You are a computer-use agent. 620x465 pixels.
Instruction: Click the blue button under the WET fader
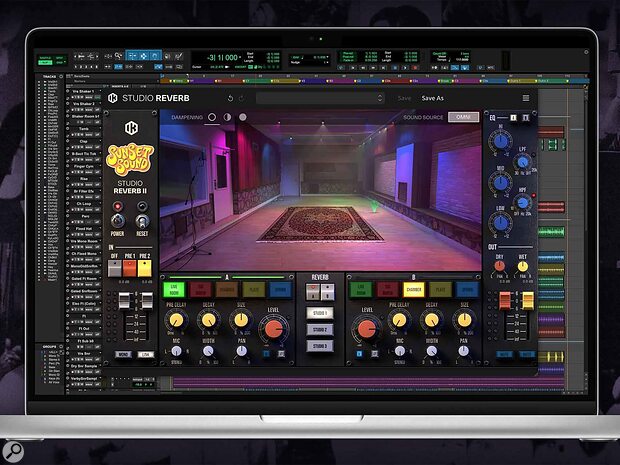tap(527, 354)
